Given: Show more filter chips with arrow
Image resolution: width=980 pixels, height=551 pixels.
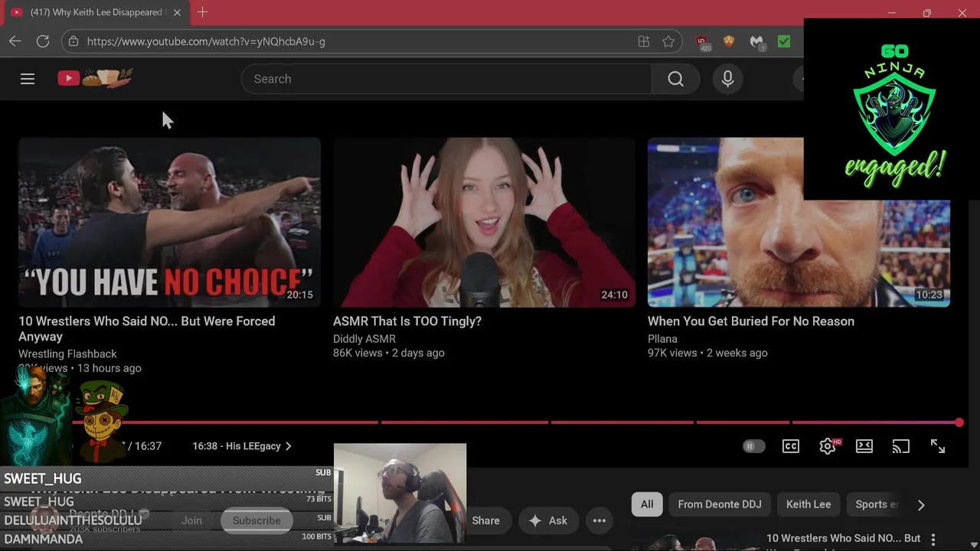Looking at the screenshot, I should [x=921, y=504].
